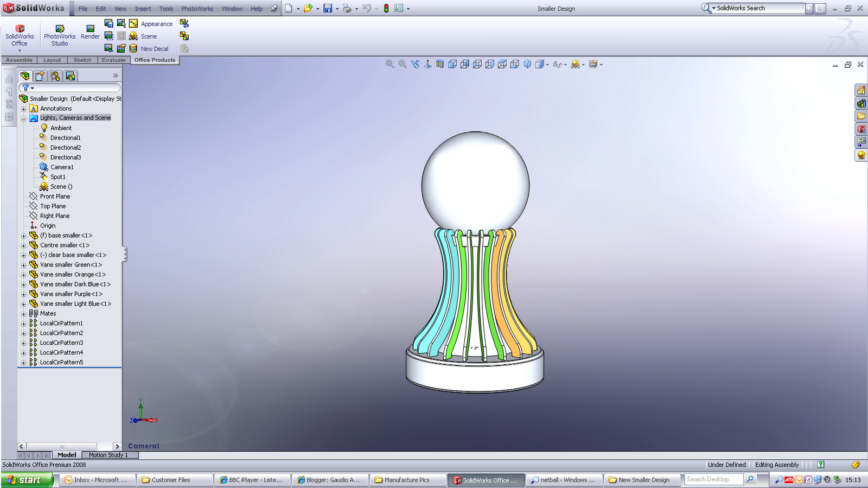Open the PhotoWorks Studio tool
This screenshot has height=488, width=868.
click(x=60, y=35)
